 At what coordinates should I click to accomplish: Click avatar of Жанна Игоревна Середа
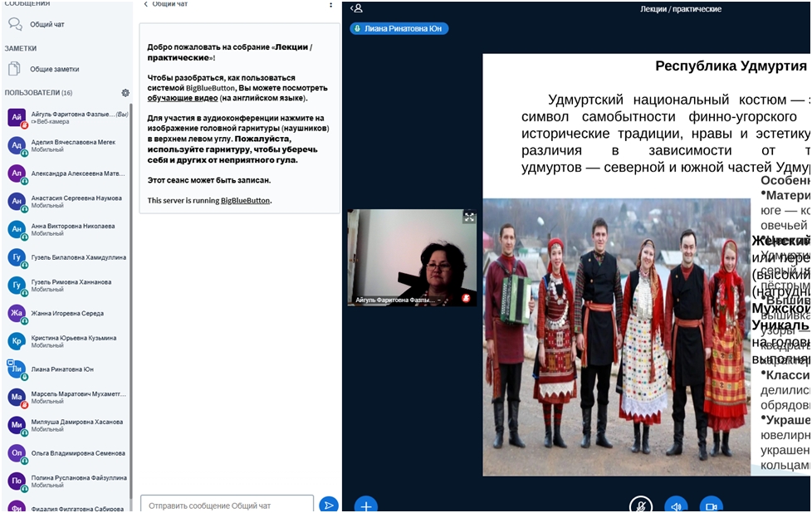tap(17, 313)
